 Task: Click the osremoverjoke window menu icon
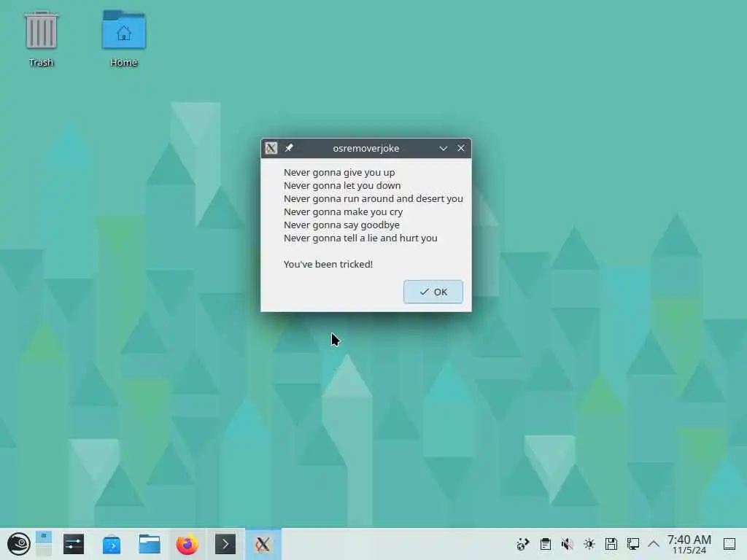pos(271,148)
